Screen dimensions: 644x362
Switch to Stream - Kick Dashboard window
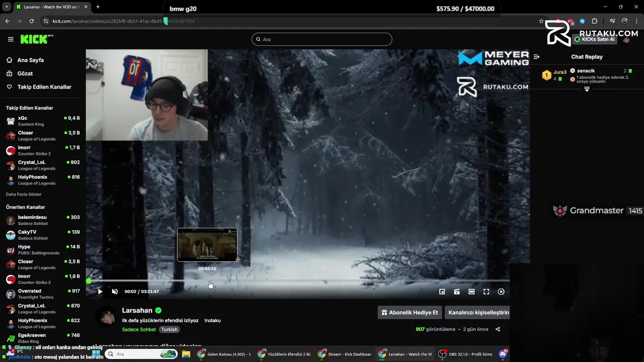click(345, 354)
